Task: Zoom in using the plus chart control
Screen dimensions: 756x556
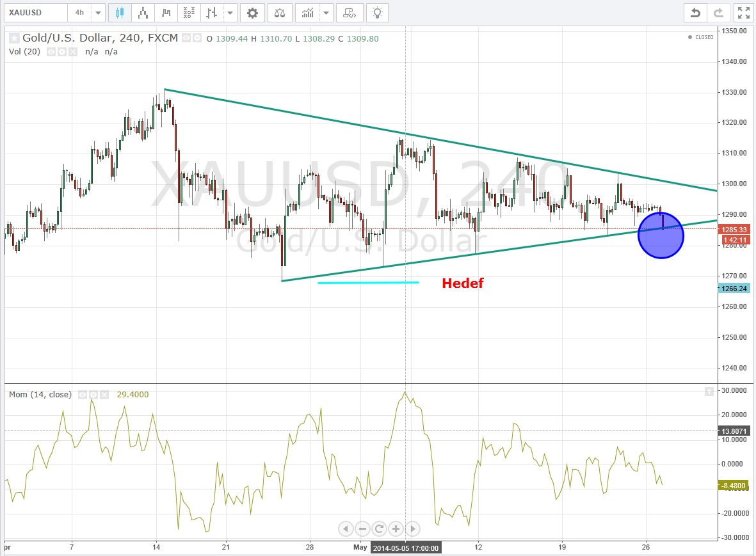Action: (396, 528)
